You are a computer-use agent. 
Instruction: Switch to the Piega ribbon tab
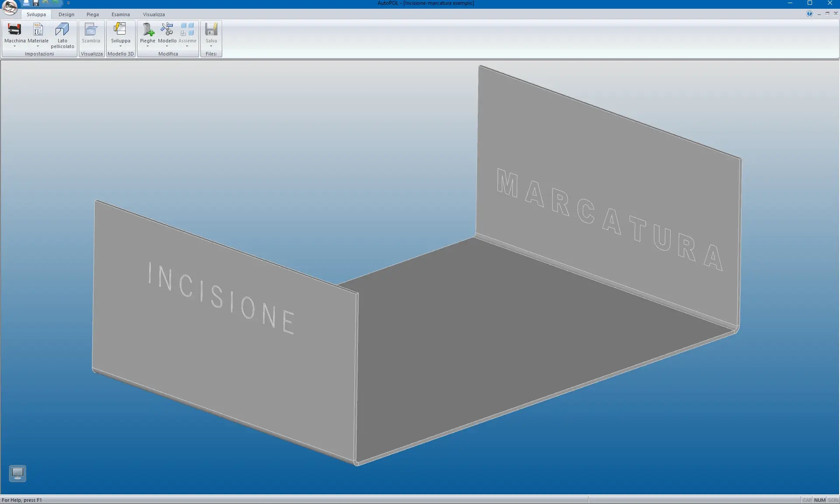[92, 14]
